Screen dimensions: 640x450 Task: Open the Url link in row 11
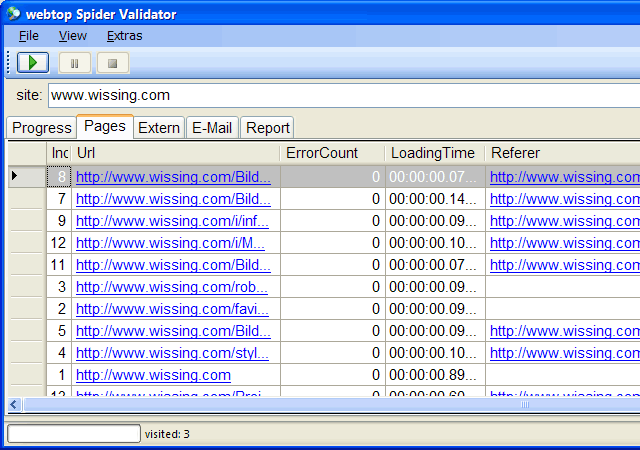[173, 265]
